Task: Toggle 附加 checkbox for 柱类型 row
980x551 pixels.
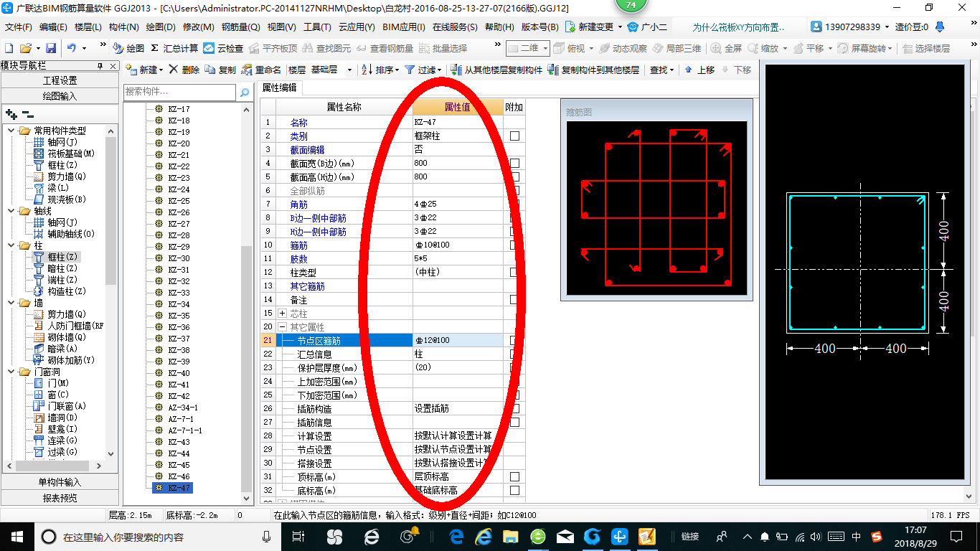Action: tap(514, 273)
